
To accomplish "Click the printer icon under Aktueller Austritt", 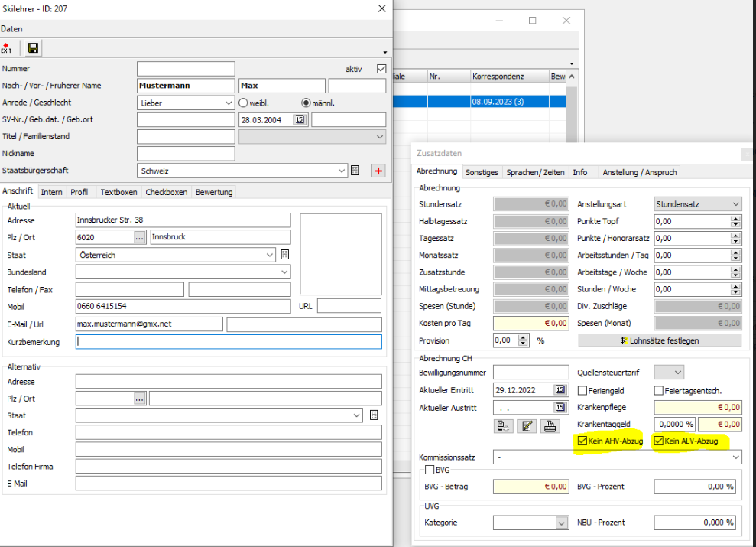I will (550, 427).
